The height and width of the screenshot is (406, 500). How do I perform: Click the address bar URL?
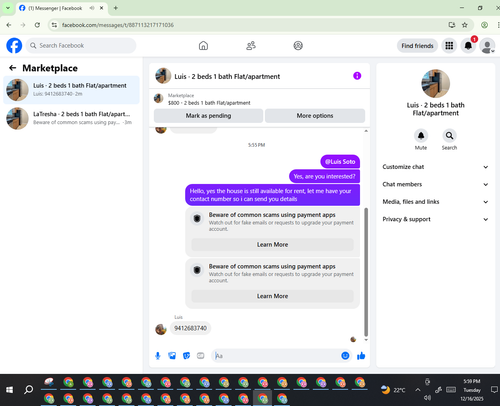[118, 25]
